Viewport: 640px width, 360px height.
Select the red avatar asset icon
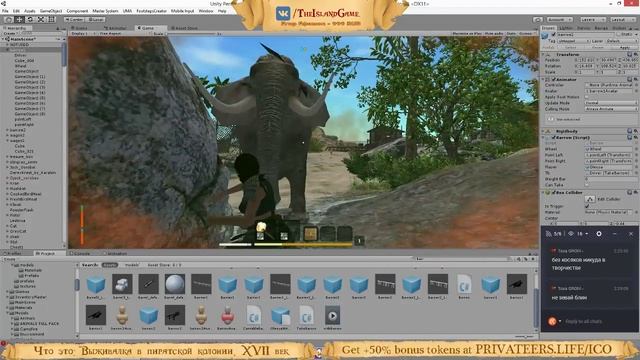click(227, 315)
